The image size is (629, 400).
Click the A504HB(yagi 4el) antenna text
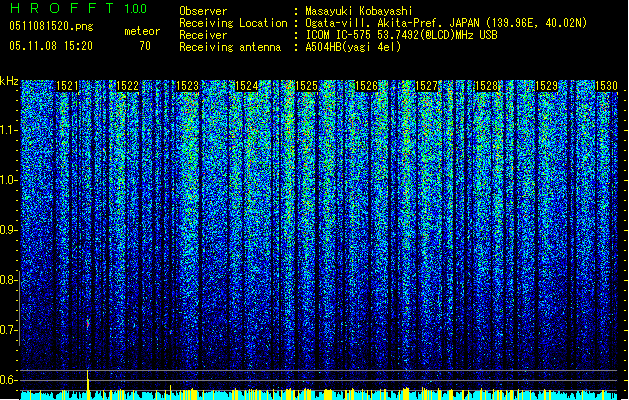pos(353,47)
